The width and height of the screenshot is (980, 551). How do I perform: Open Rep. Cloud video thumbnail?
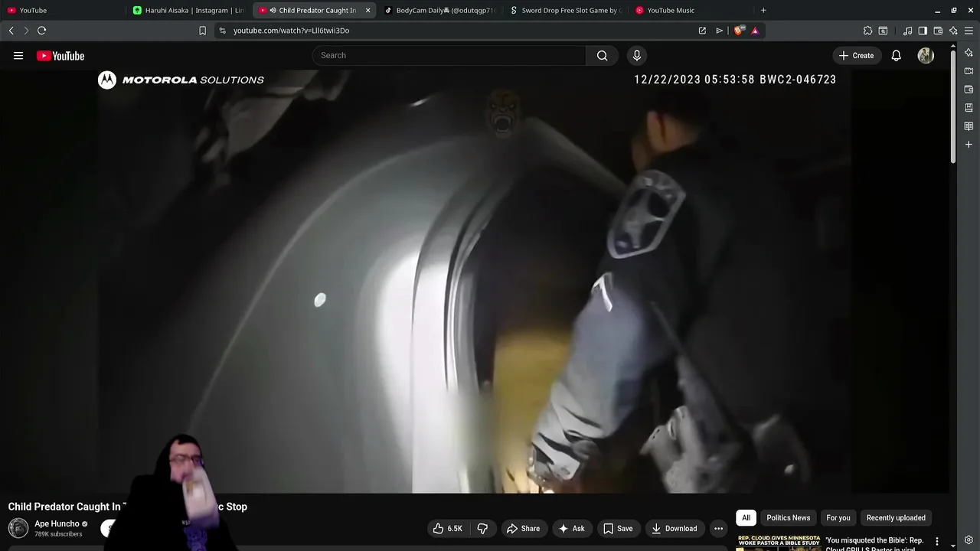pyautogui.click(x=778, y=543)
